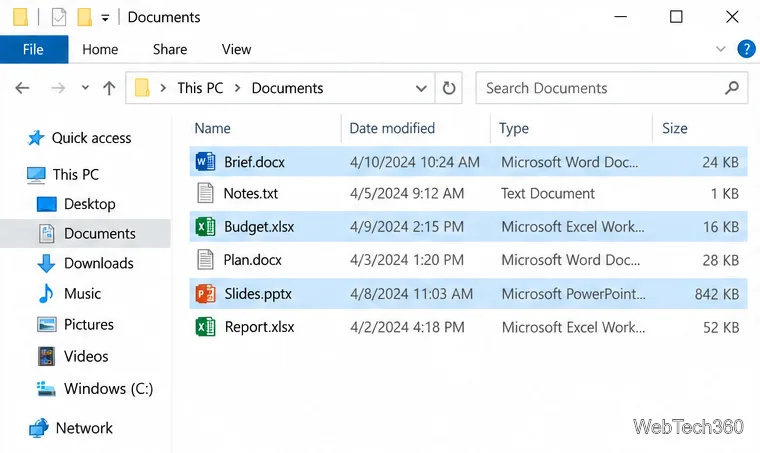Open the File menu
This screenshot has width=760, height=453.
coord(34,49)
